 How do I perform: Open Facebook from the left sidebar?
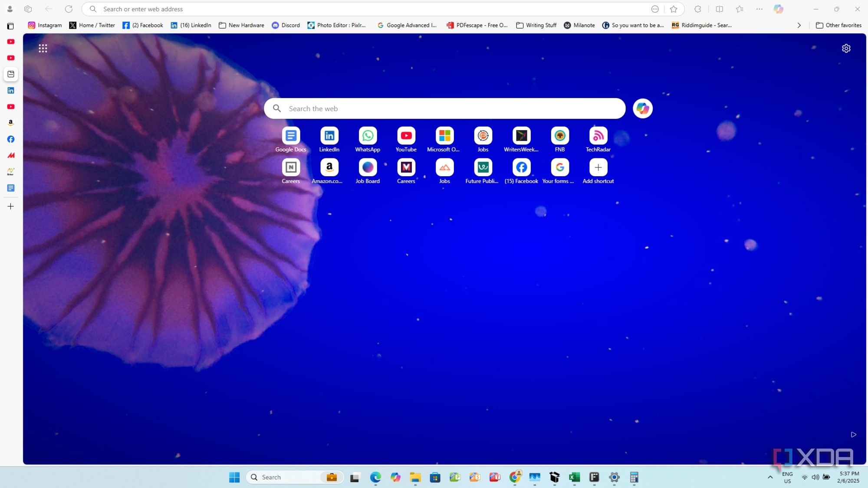coord(10,139)
